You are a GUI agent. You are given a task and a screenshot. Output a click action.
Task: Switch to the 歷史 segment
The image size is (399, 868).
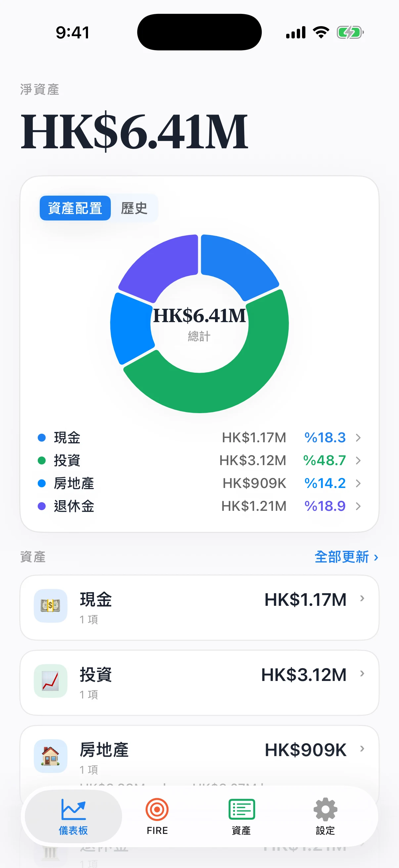(134, 208)
